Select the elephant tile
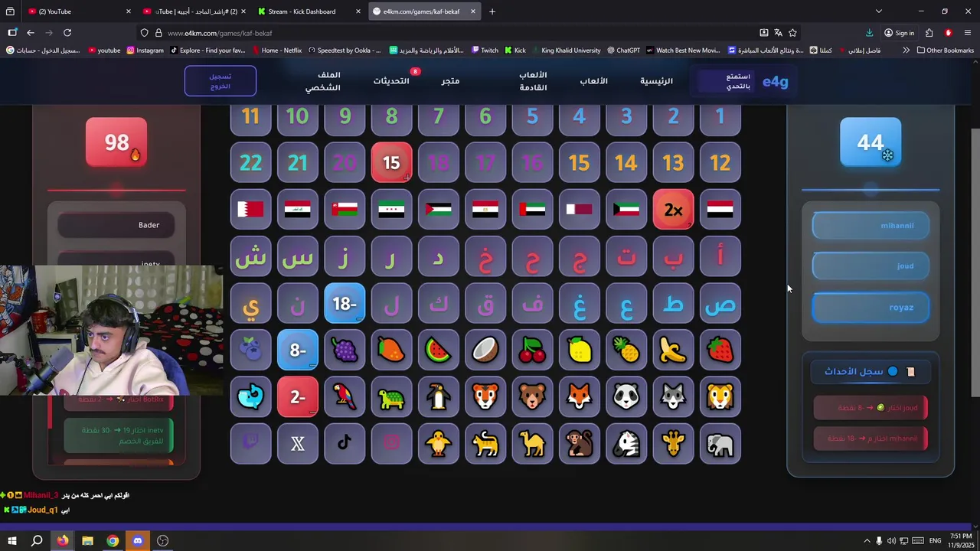980x551 pixels. click(720, 444)
